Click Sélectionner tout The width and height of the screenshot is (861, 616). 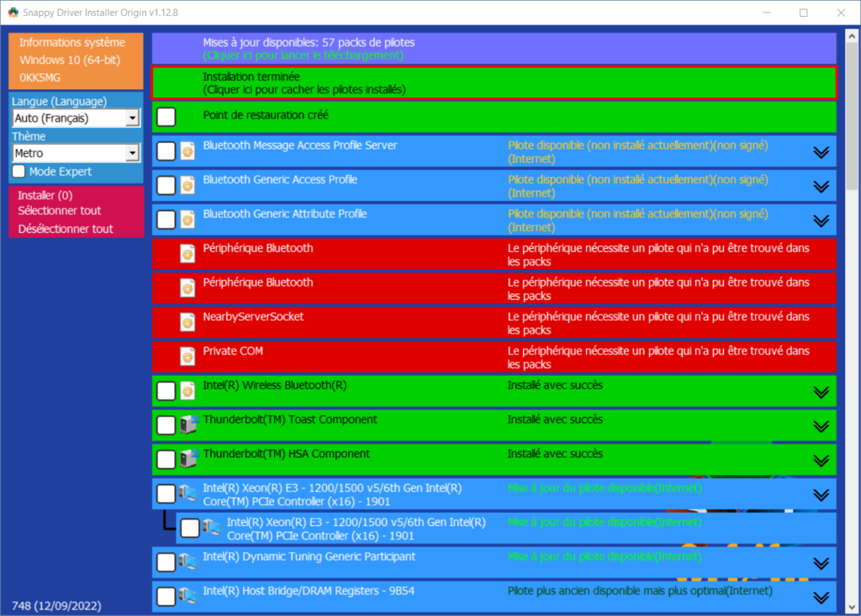[60, 211]
